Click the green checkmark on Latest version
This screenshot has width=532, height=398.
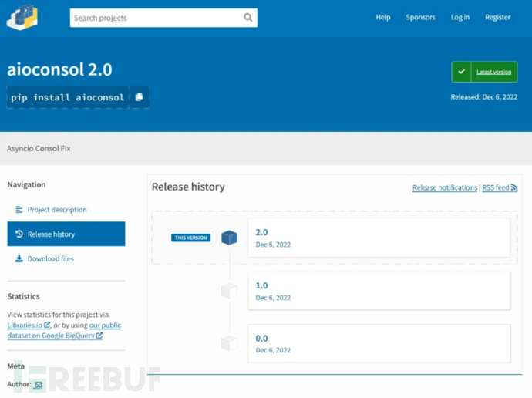coord(462,72)
